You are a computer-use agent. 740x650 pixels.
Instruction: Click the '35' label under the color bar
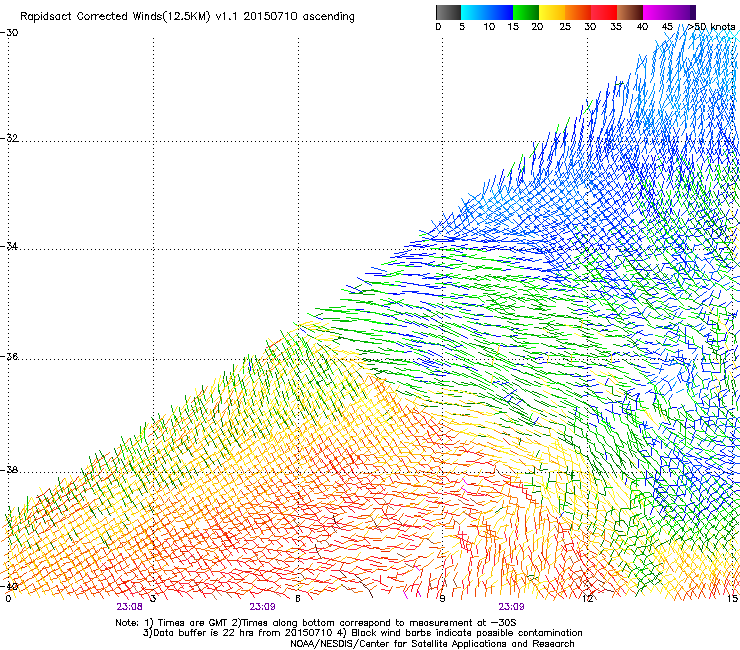(x=616, y=27)
